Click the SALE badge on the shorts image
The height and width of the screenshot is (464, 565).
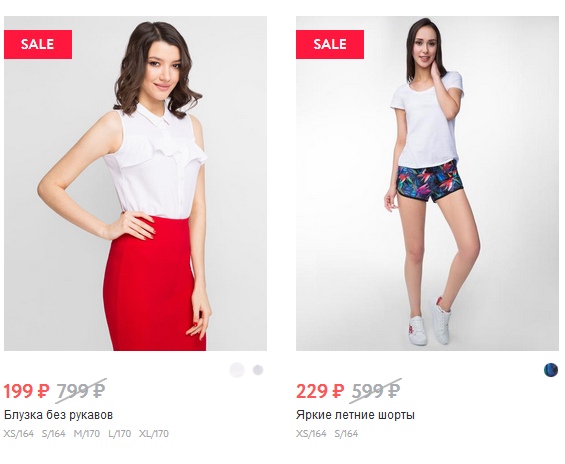point(330,44)
